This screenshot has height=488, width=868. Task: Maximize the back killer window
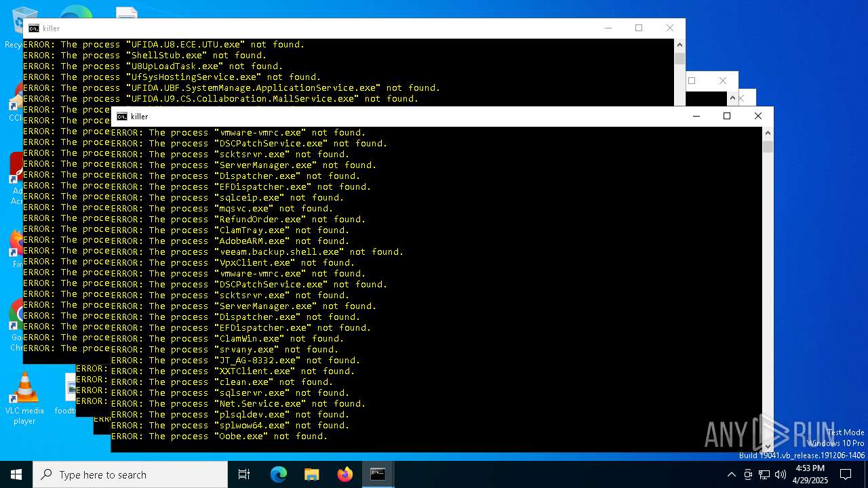point(639,28)
